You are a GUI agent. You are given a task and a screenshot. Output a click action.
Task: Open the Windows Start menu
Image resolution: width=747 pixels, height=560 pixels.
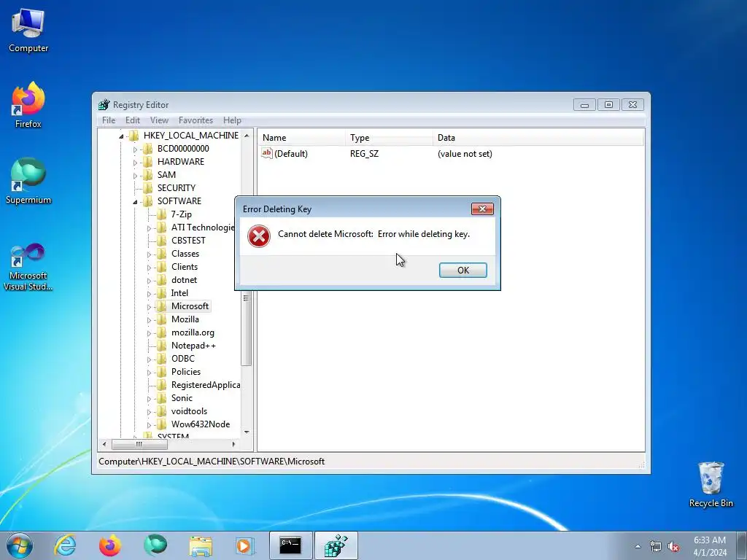[x=20, y=545]
